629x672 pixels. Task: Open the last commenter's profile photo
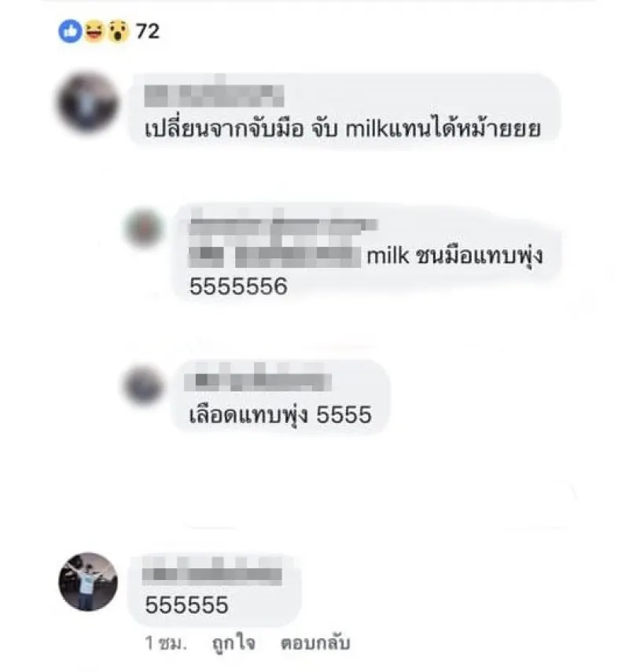pyautogui.click(x=88, y=582)
